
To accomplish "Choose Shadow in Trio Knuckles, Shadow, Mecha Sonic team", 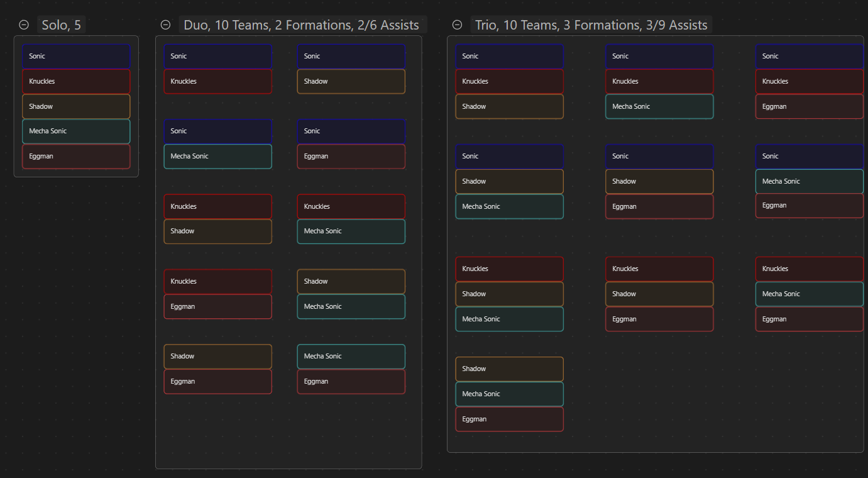I will (510, 294).
